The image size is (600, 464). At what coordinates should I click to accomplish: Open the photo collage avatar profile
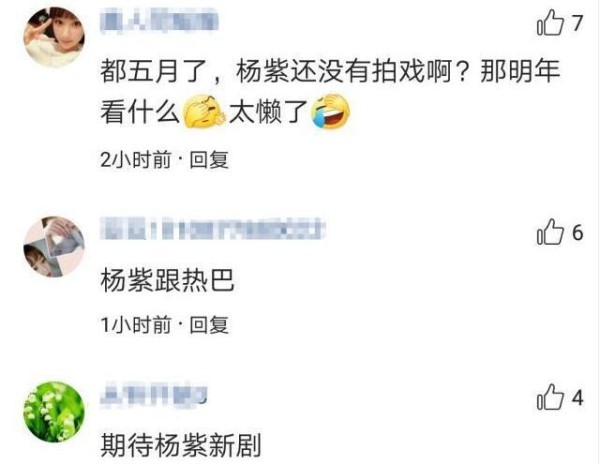click(x=54, y=247)
